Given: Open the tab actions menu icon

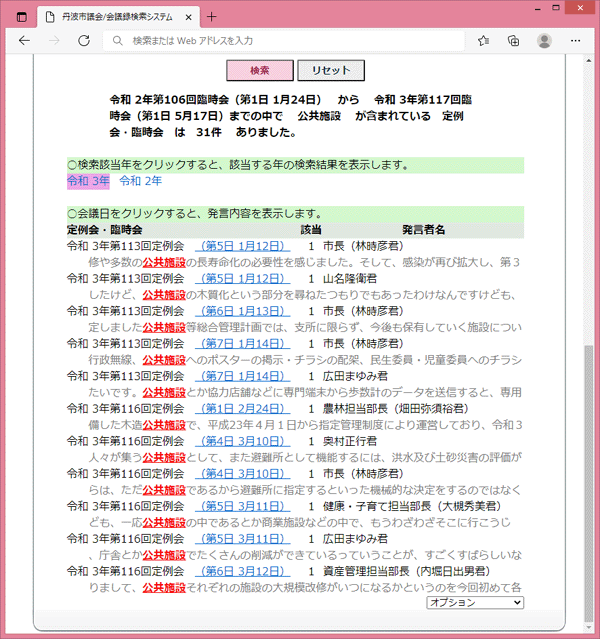Looking at the screenshot, I should (x=22, y=17).
